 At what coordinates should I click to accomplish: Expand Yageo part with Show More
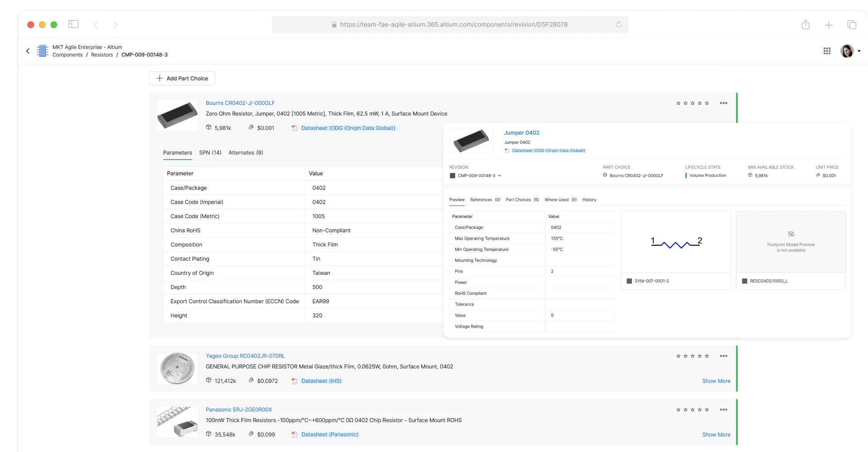click(x=716, y=381)
